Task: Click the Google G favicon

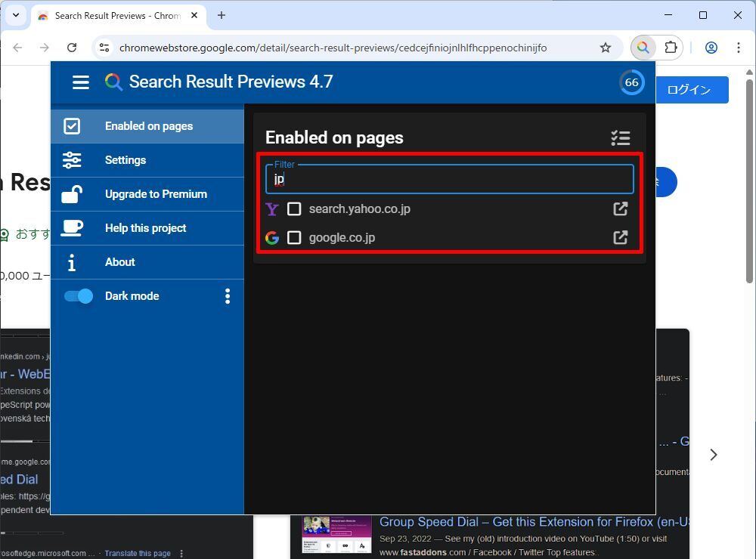Action: click(272, 237)
